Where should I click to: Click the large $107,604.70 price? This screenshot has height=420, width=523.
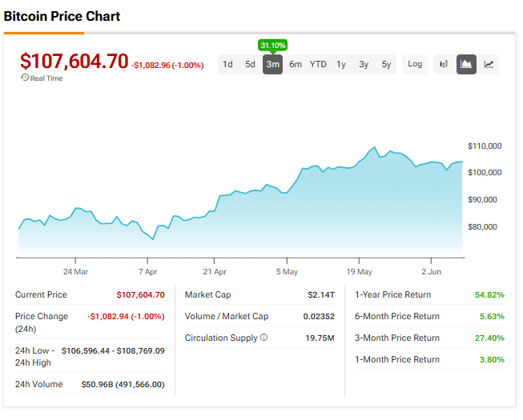point(74,62)
